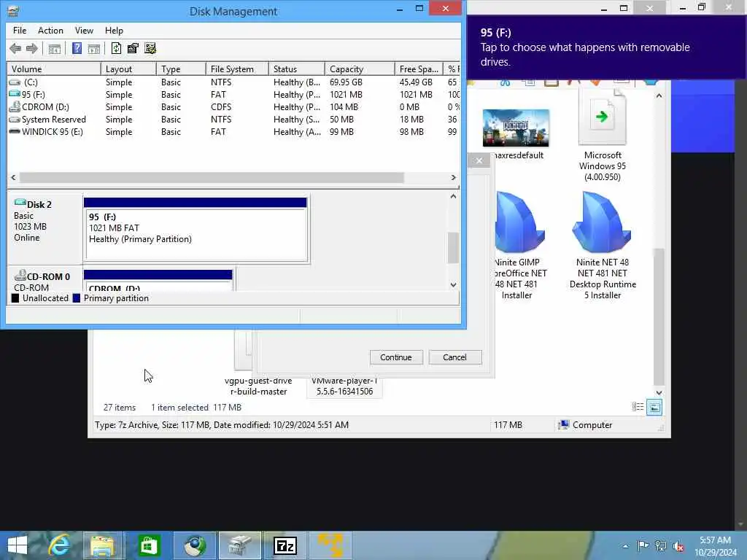Select the CDROM (D:) volume row
Viewport: 747px width, 560px height.
(x=233, y=107)
